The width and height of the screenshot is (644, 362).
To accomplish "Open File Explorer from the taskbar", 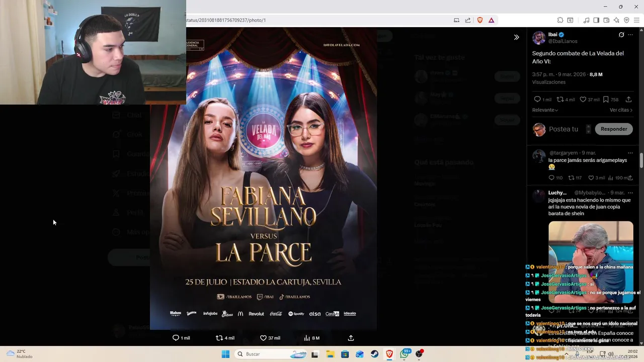I will (330, 354).
